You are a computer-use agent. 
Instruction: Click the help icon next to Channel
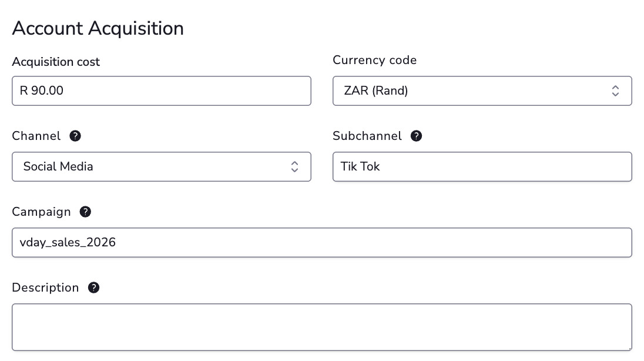click(x=75, y=136)
